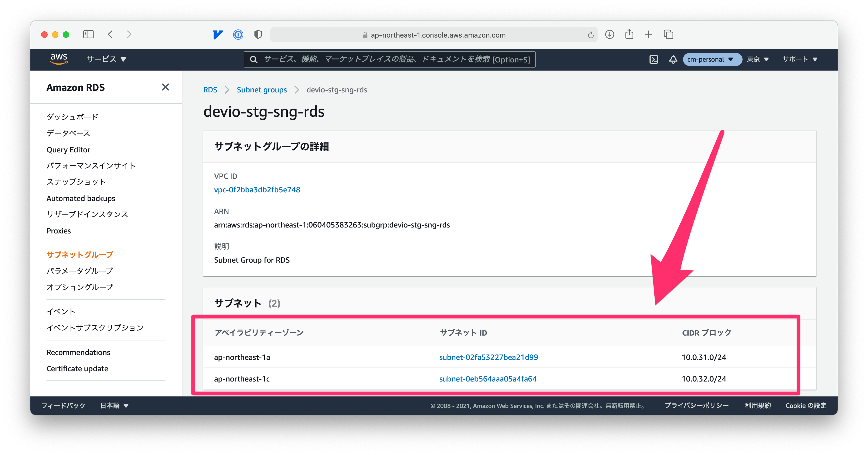Open the vpc-0f2bba3db2fb5e748 link
Screen dimensions: 868x455
257,190
